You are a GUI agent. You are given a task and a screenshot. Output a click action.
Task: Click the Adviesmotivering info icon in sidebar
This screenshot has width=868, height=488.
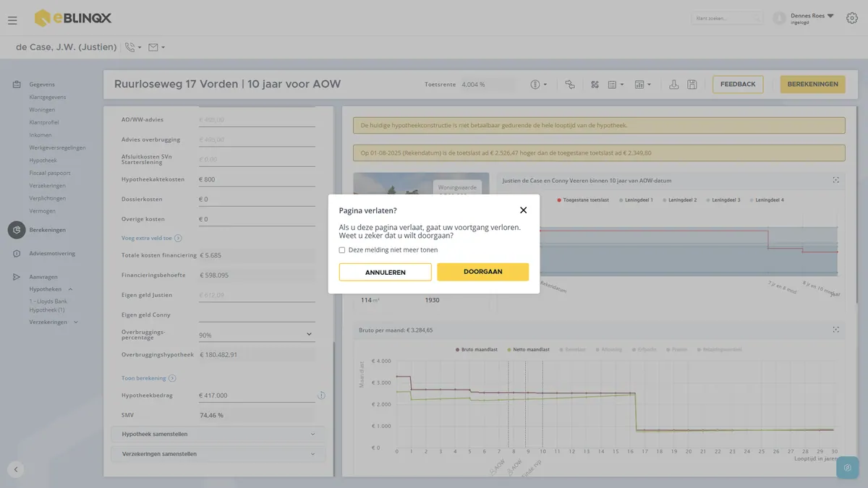coord(17,254)
